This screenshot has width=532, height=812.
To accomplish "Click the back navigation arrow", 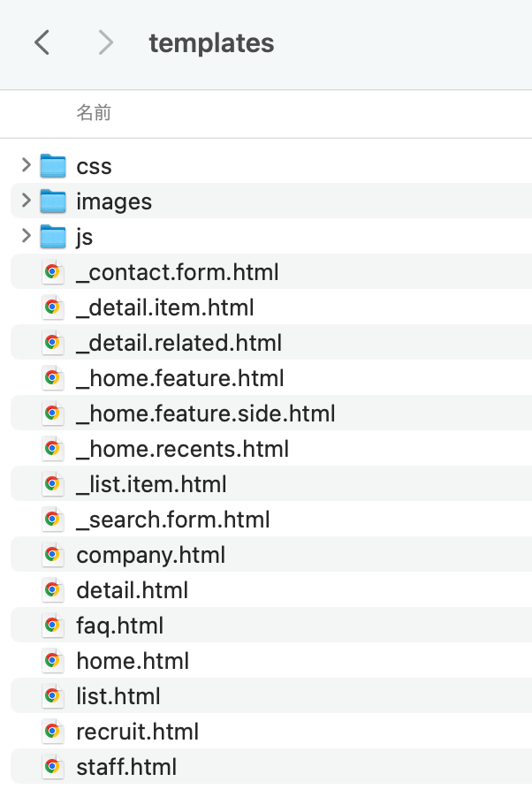I will coord(42,42).
